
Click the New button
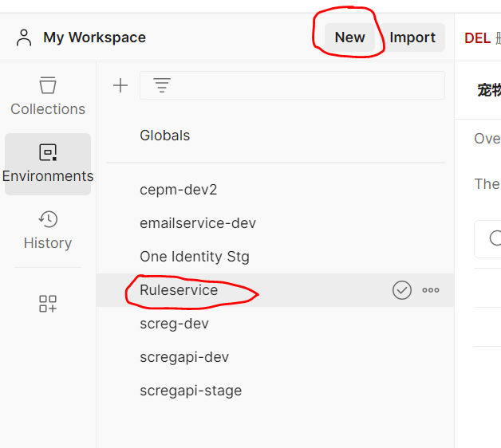[x=349, y=37]
